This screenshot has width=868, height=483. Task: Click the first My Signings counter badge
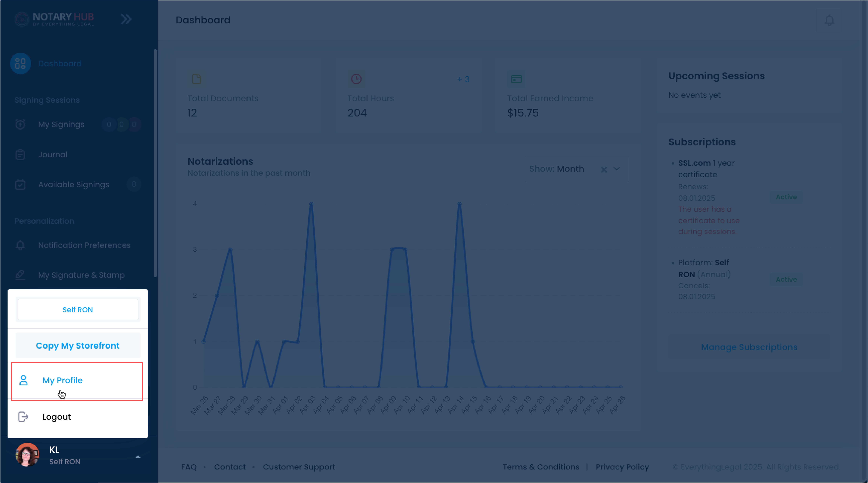(109, 124)
